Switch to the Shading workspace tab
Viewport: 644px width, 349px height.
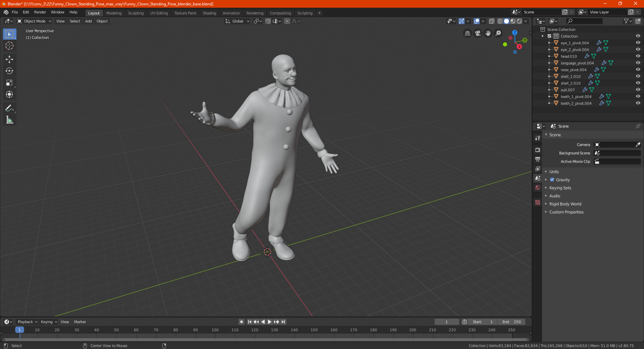pyautogui.click(x=209, y=13)
